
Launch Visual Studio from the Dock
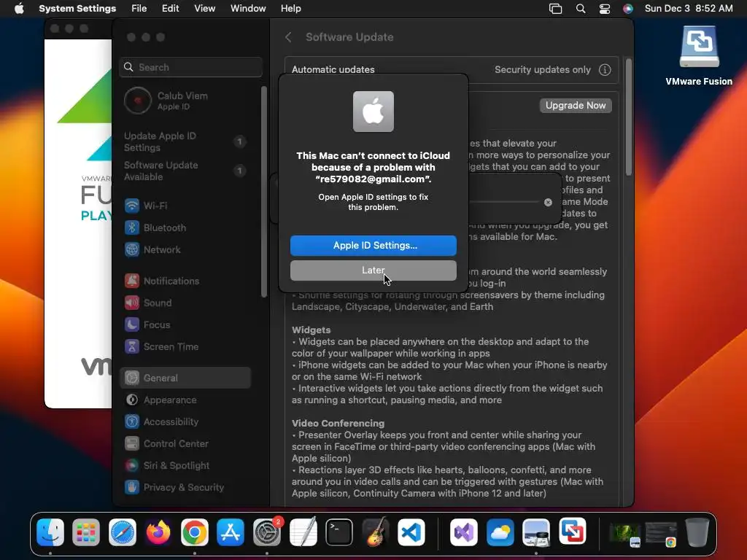(463, 532)
